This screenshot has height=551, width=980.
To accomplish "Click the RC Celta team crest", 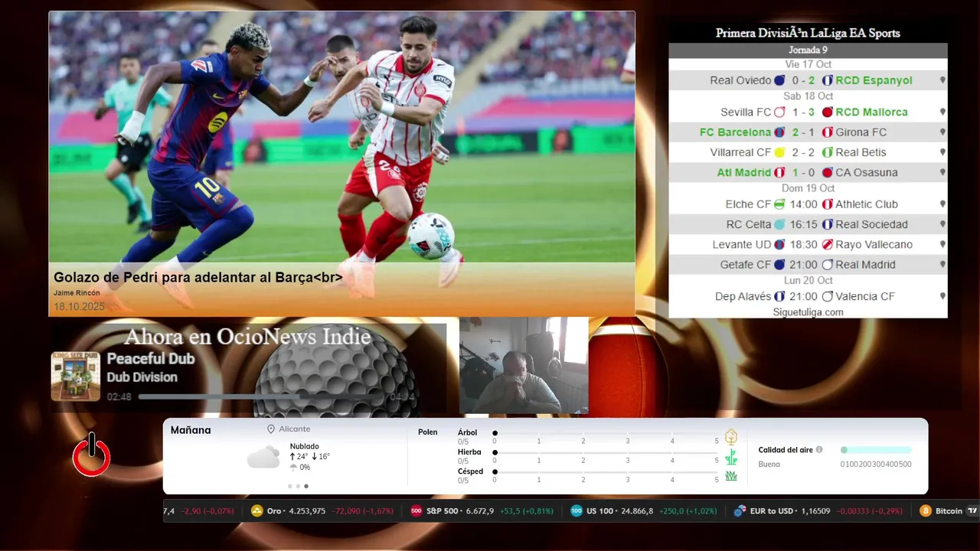I will point(779,224).
